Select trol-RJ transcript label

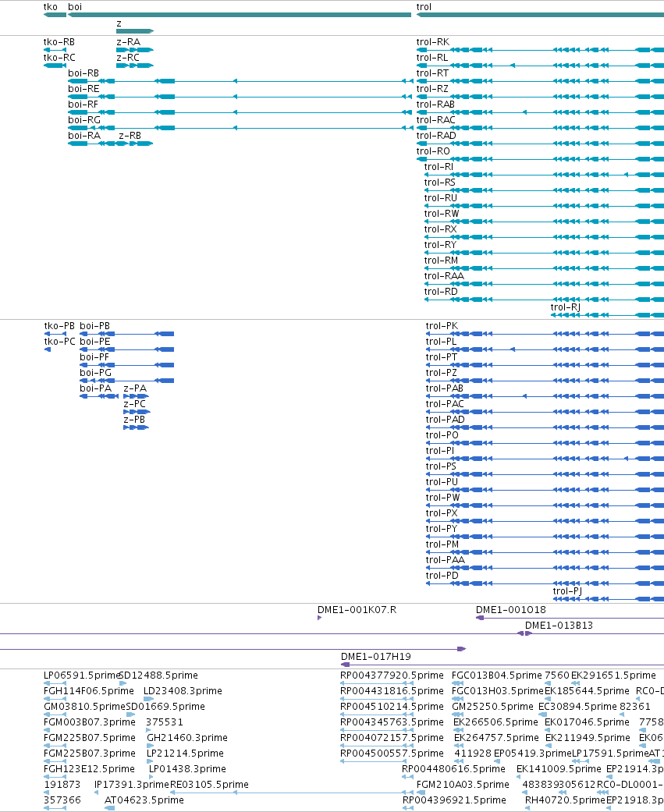pos(565,307)
